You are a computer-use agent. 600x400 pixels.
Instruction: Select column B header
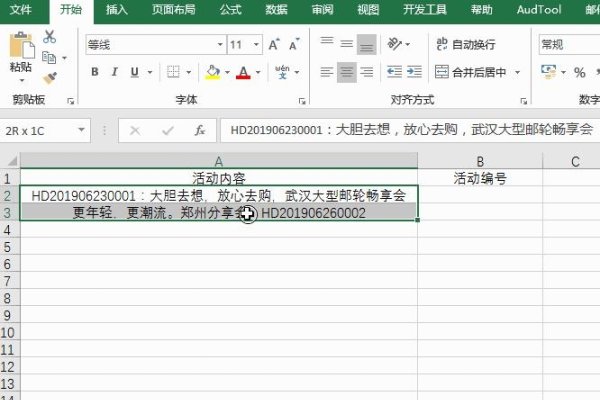(x=480, y=161)
